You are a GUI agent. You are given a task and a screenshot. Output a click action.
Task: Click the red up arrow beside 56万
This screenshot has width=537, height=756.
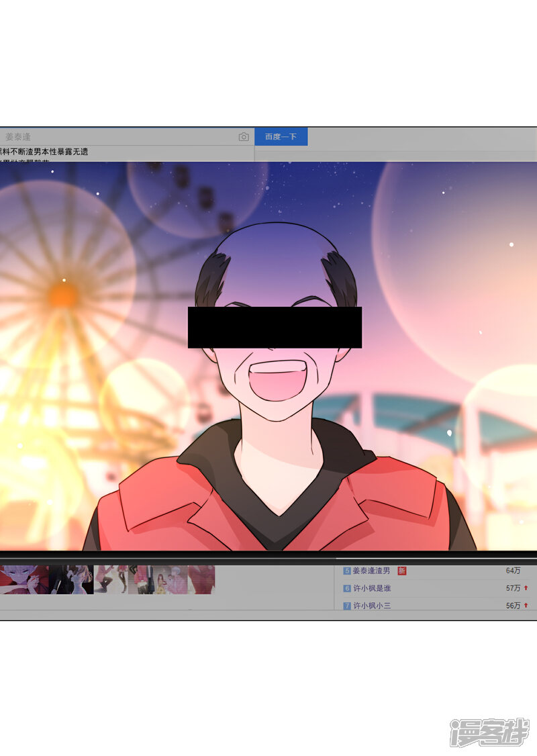tap(526, 606)
